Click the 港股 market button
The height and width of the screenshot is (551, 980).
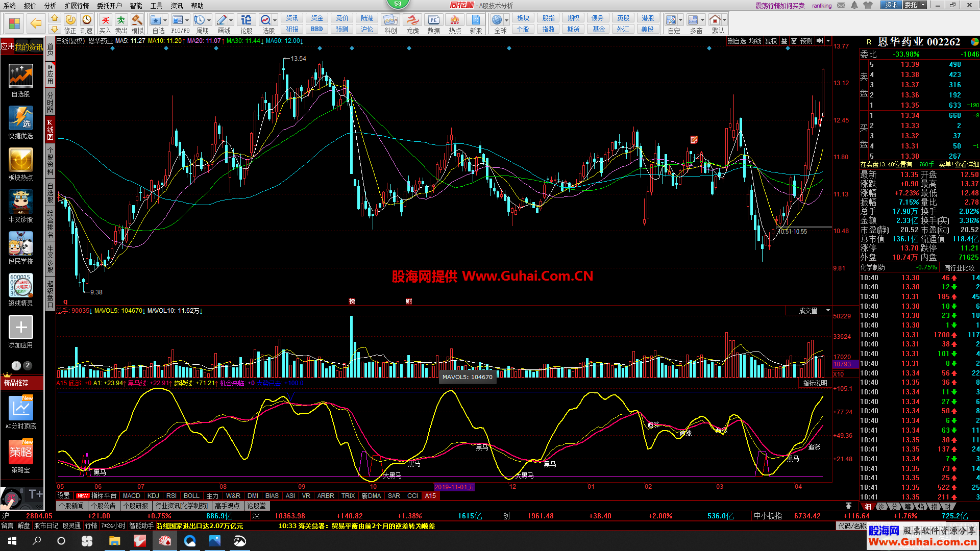pos(648,18)
